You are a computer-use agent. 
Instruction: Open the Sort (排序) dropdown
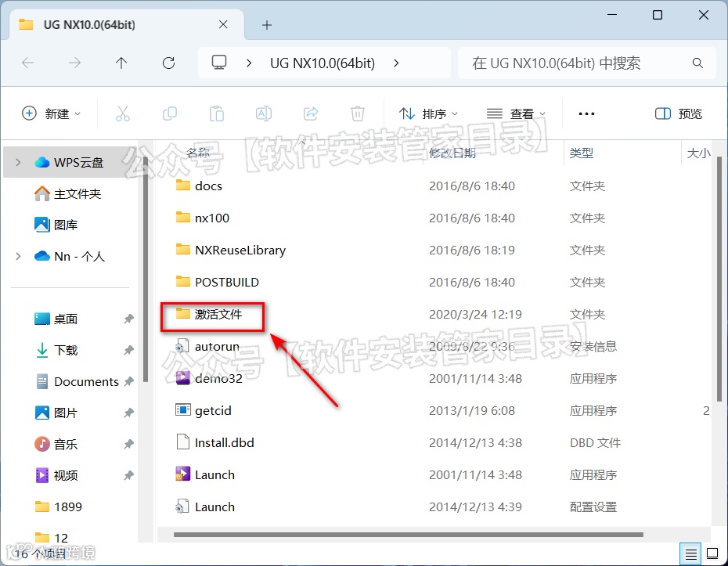click(x=428, y=114)
